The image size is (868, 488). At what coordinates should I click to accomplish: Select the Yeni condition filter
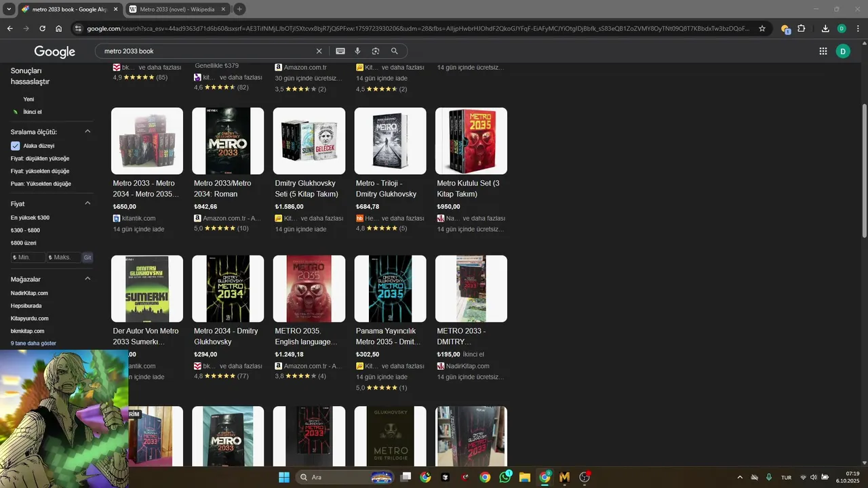28,99
